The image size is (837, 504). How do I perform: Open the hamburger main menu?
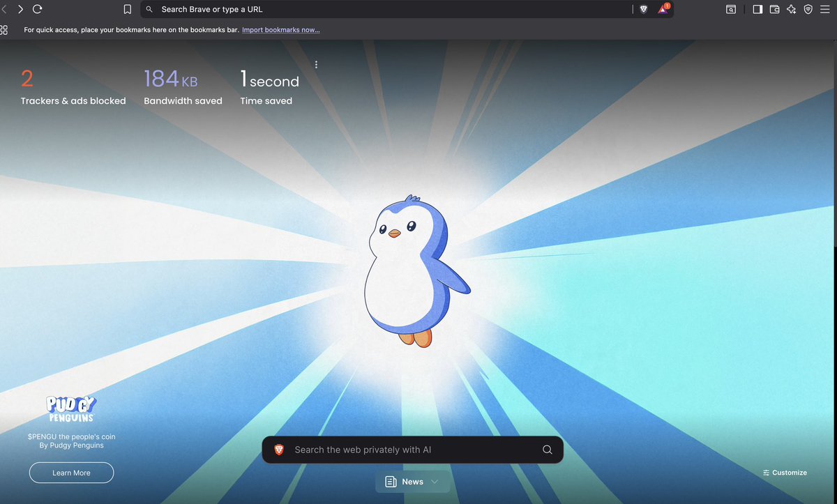click(x=825, y=9)
